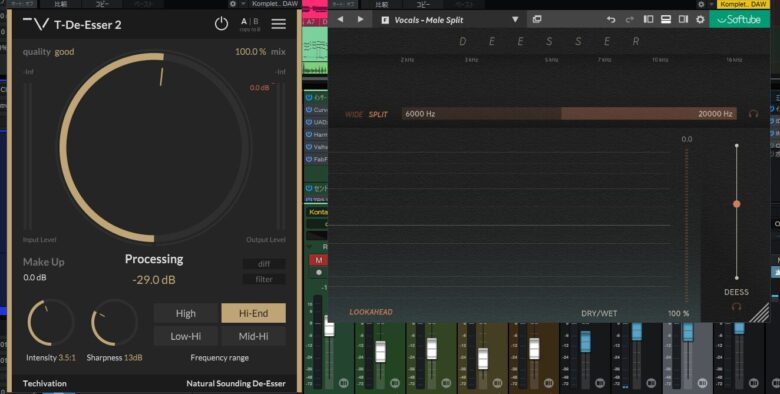Toggle power of the FabF insert slot
780x394 pixels.
click(x=309, y=159)
